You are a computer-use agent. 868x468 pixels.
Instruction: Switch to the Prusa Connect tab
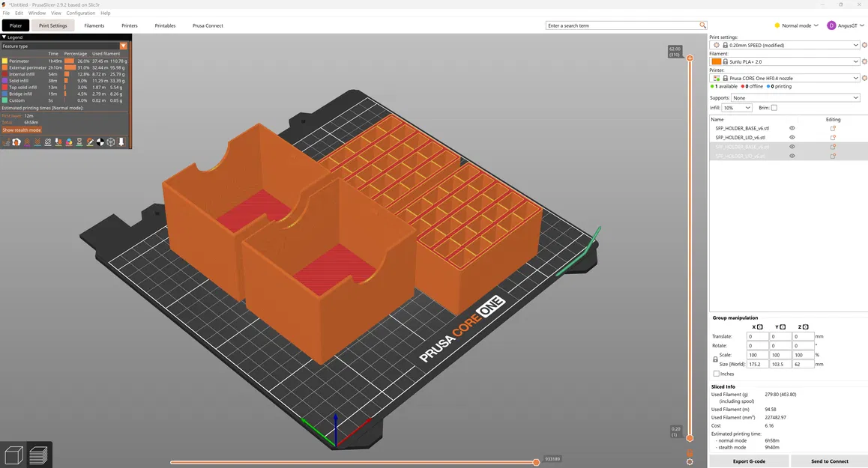[x=208, y=25]
